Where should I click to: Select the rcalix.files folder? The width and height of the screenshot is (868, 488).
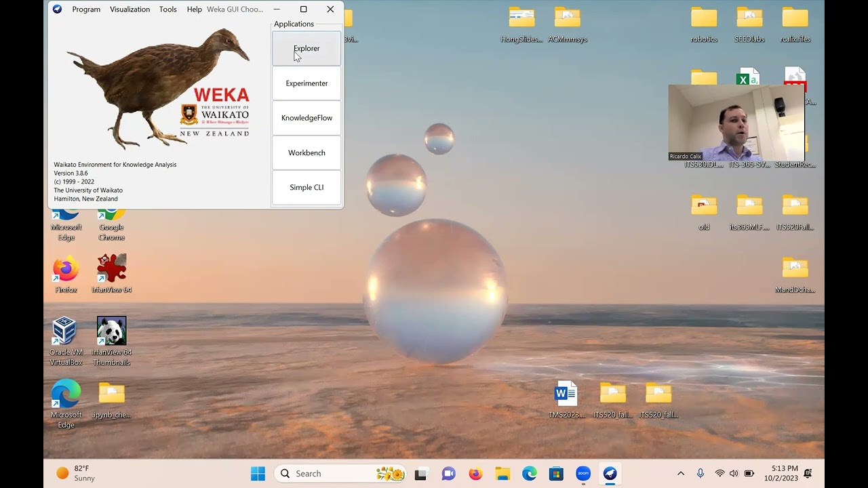[x=795, y=25]
